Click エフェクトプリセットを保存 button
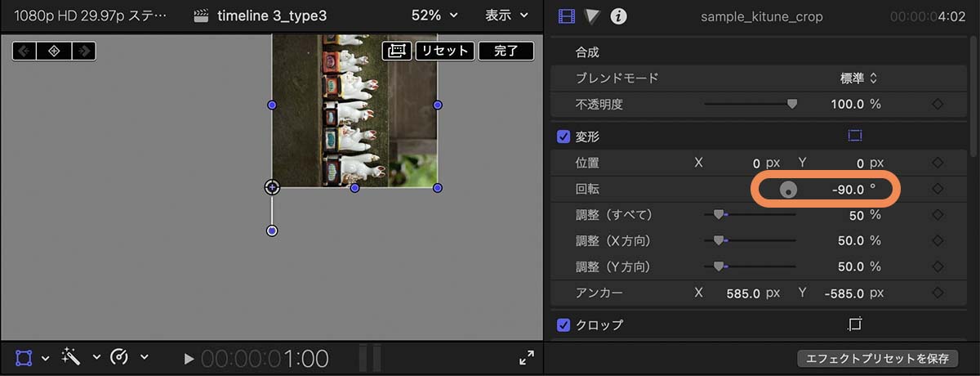Screen dimensions: 980x376 click(x=877, y=359)
